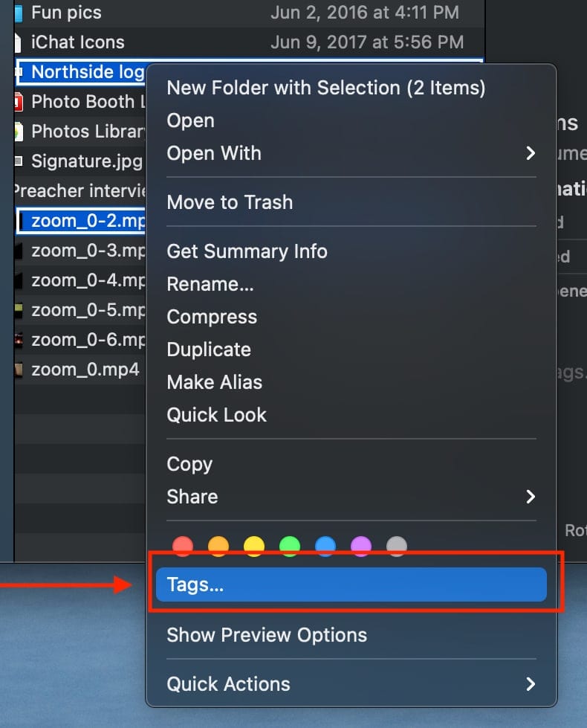Select the iChat Icons row
The width and height of the screenshot is (587, 728).
point(78,42)
